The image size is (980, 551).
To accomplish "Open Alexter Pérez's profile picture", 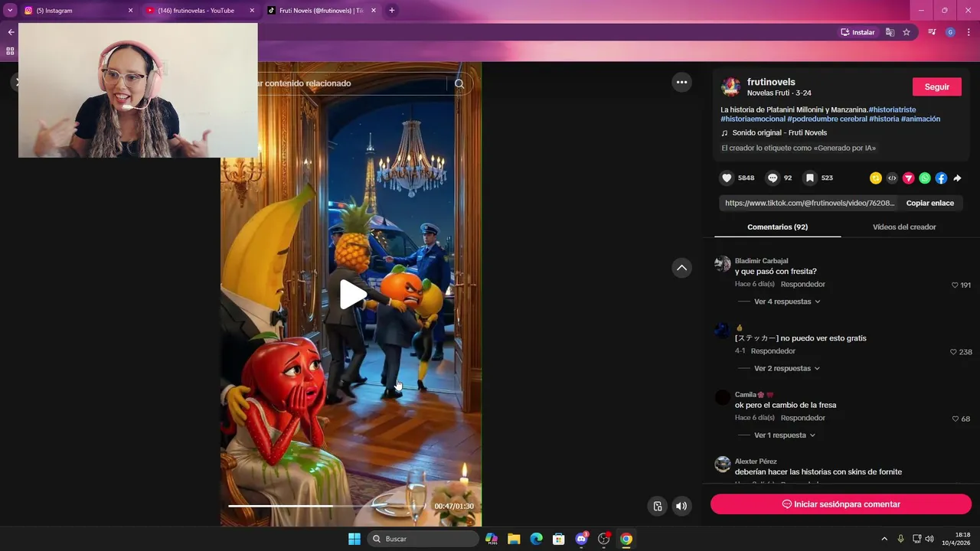I will coord(723,465).
